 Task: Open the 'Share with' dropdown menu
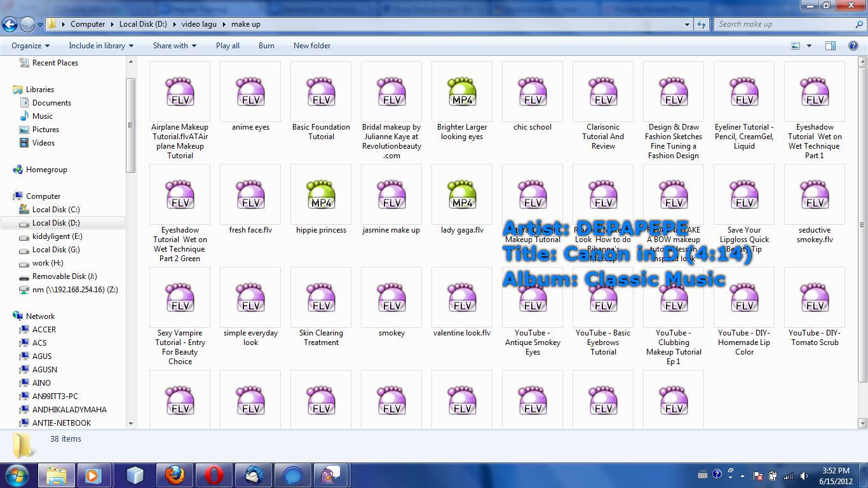pos(174,46)
